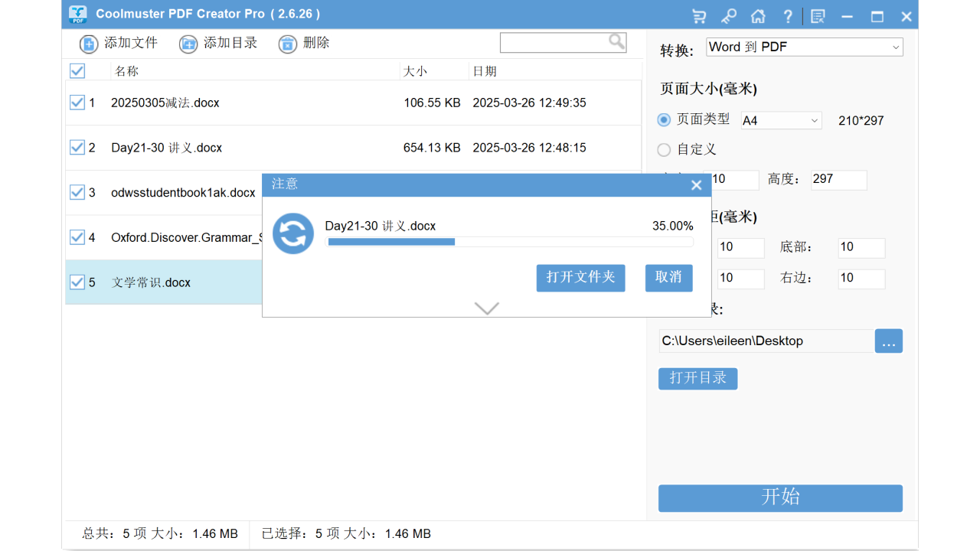Click the 删除 delete icon
This screenshot has width=980, height=551.
pos(287,44)
